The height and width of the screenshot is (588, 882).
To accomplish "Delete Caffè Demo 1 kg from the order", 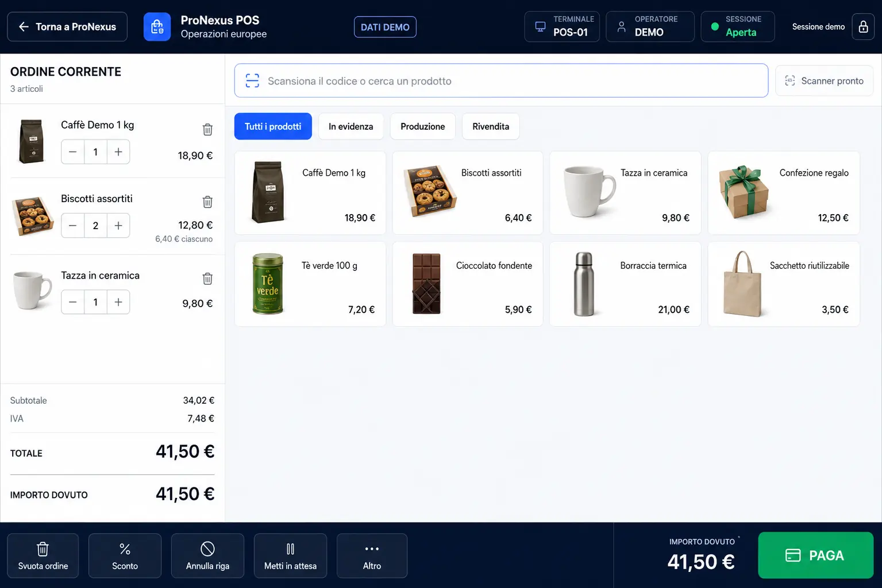I will click(207, 130).
